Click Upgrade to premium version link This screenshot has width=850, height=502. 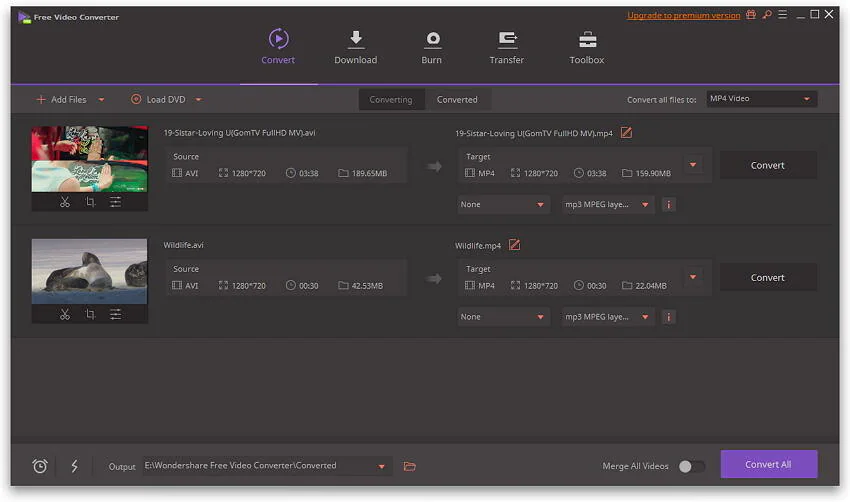point(684,16)
